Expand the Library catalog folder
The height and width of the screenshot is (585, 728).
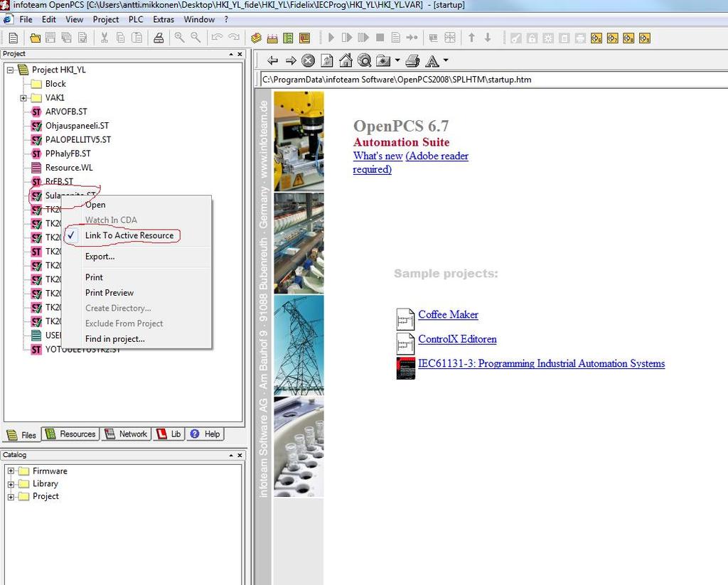11,484
